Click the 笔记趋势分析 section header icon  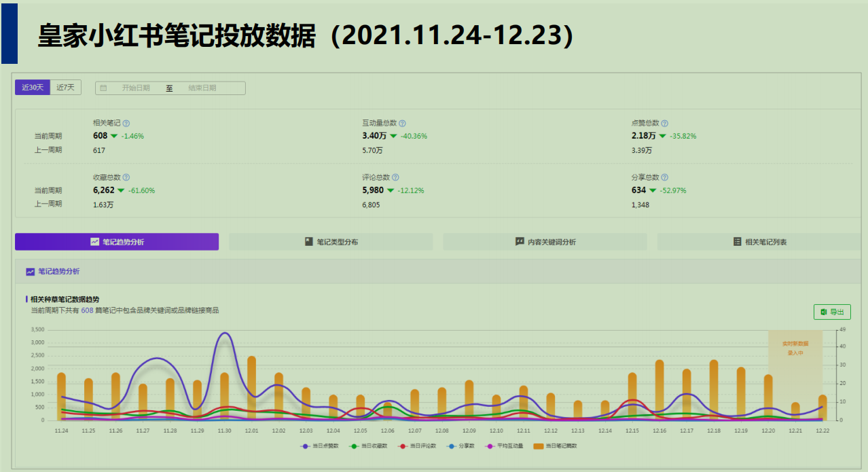30,272
